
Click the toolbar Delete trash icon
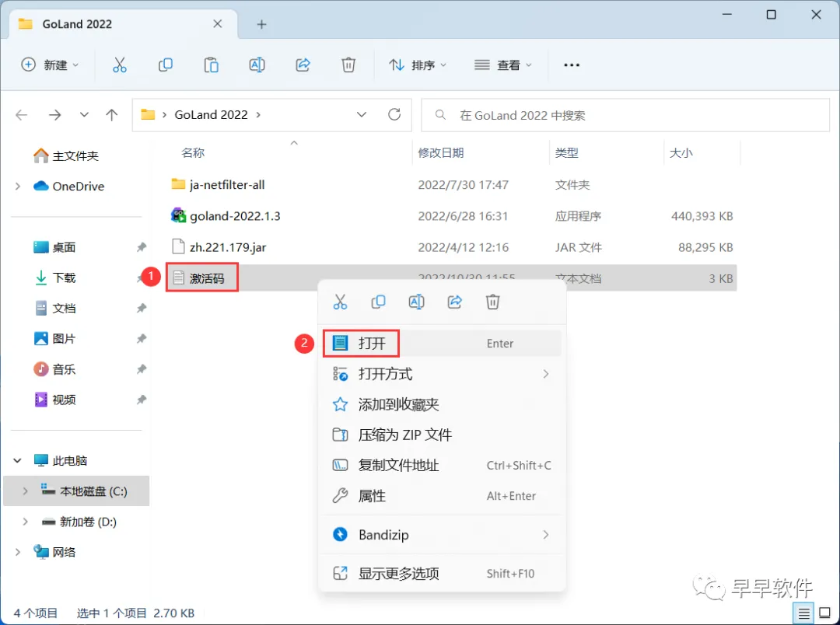348,65
